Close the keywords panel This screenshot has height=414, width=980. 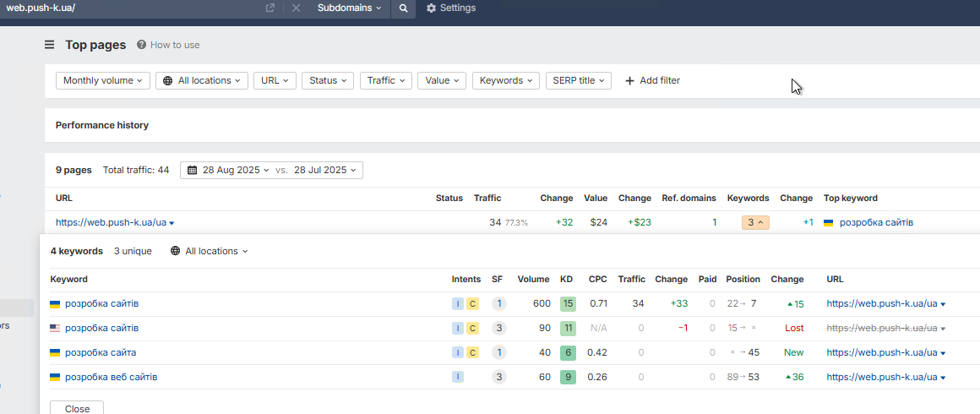pyautogui.click(x=77, y=408)
